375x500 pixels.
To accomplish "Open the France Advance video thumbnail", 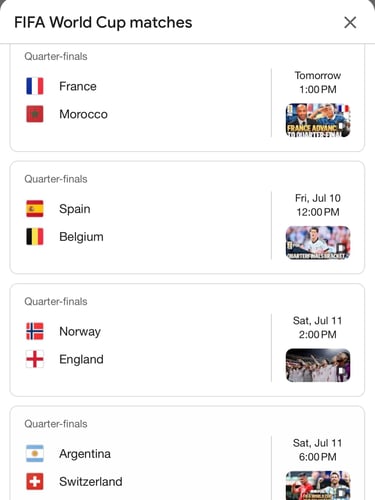I will coord(318,120).
